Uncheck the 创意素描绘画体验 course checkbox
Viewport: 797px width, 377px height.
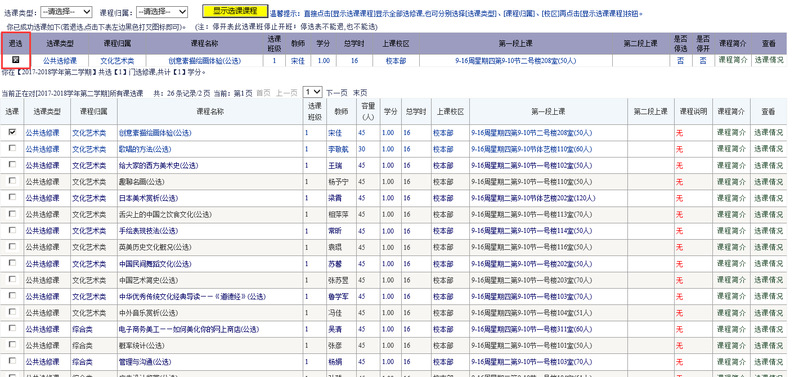tap(12, 132)
